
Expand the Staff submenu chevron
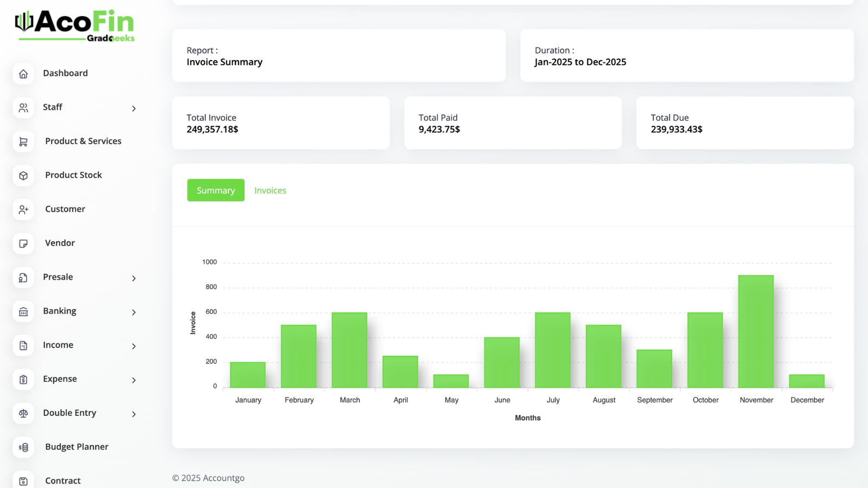coord(133,108)
